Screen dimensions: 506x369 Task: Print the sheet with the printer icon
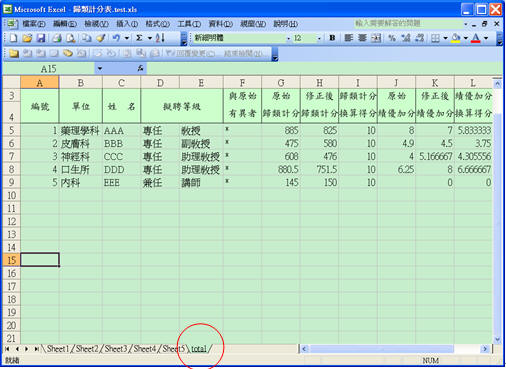coord(57,38)
